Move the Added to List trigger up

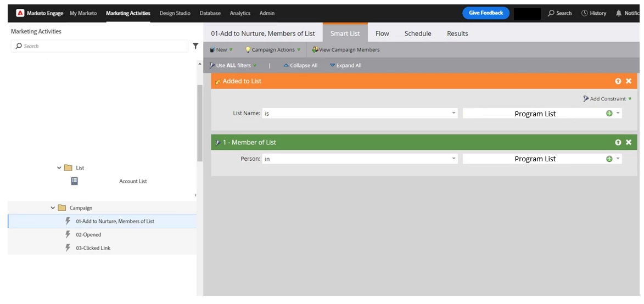(618, 81)
